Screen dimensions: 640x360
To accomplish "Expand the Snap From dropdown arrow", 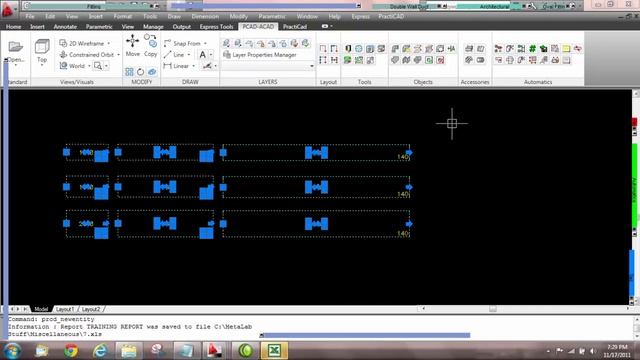I will pos(205,43).
